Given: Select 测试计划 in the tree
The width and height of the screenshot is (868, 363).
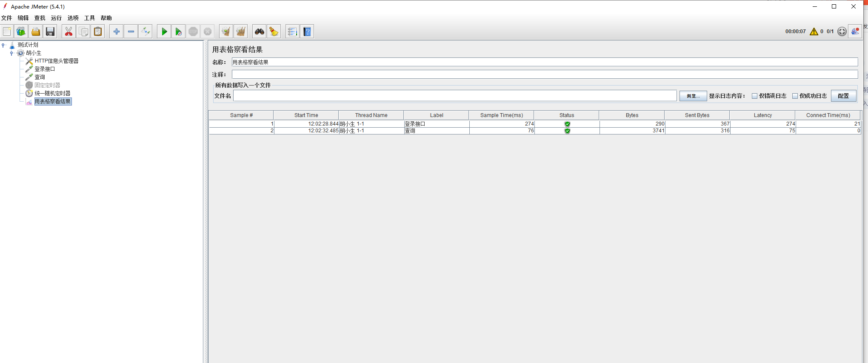Looking at the screenshot, I should [x=28, y=45].
